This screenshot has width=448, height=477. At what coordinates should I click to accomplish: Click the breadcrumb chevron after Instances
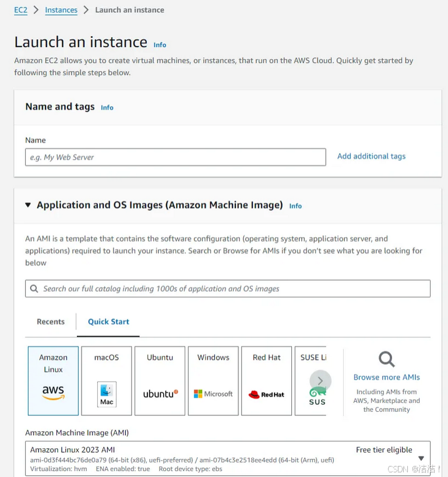86,10
